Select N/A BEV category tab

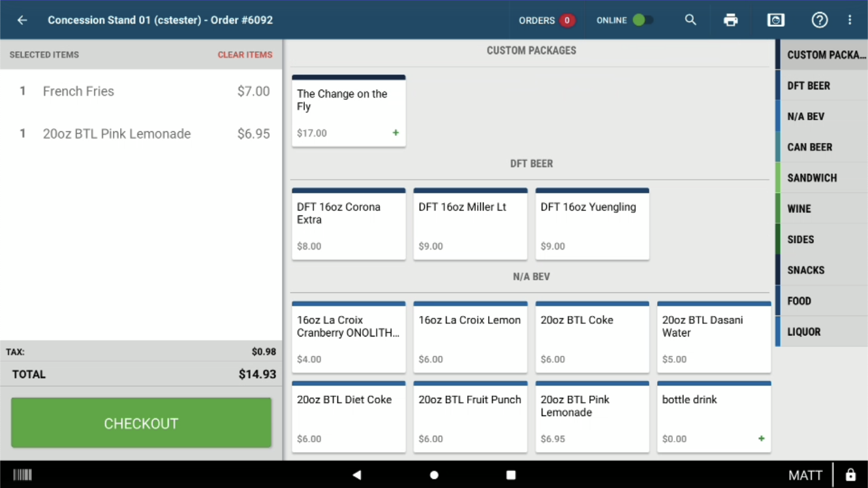point(822,116)
